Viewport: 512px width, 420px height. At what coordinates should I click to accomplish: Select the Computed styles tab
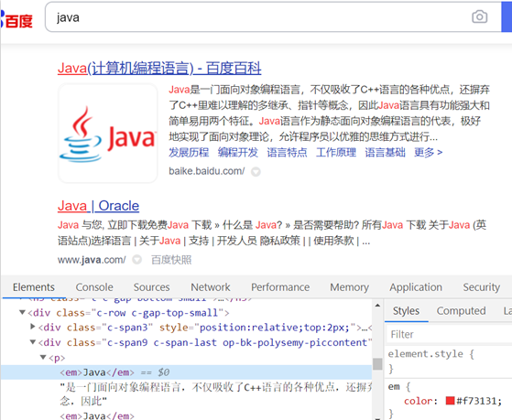461,311
